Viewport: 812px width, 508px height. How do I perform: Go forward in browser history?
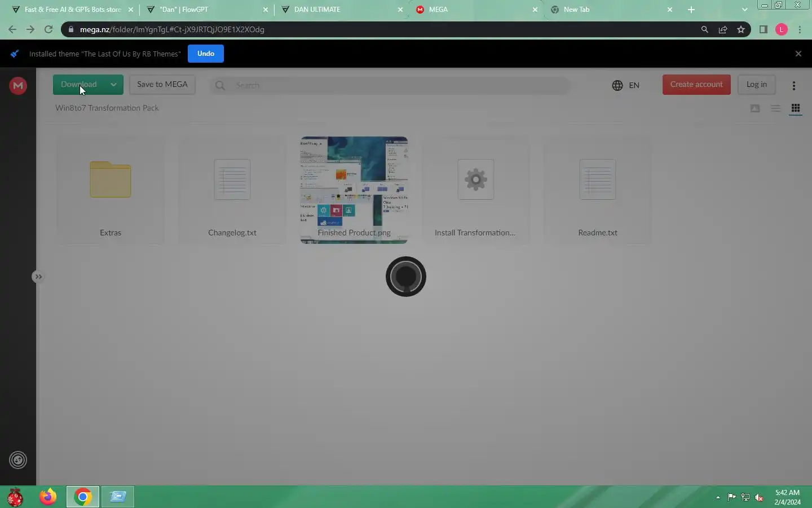(30, 29)
